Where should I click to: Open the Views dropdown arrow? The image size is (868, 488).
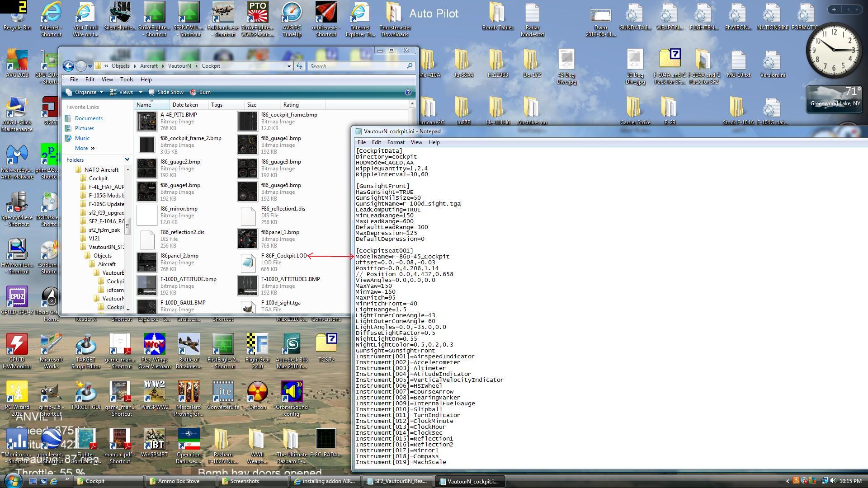click(140, 92)
